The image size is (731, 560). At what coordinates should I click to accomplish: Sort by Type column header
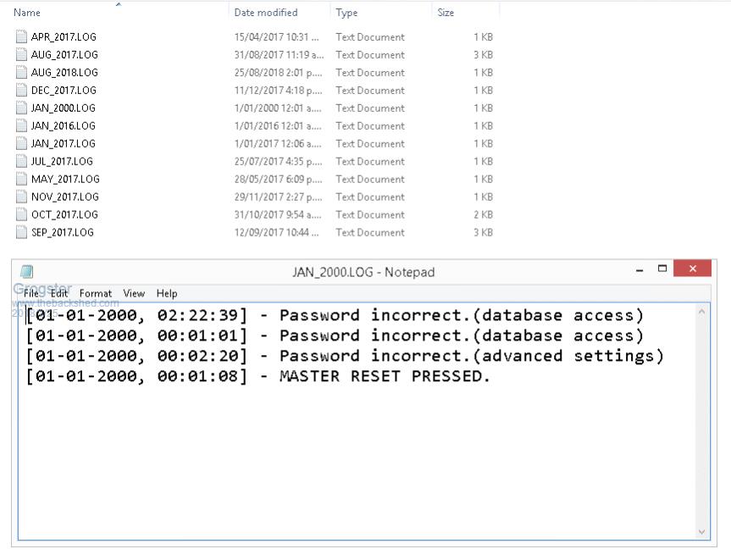[346, 13]
